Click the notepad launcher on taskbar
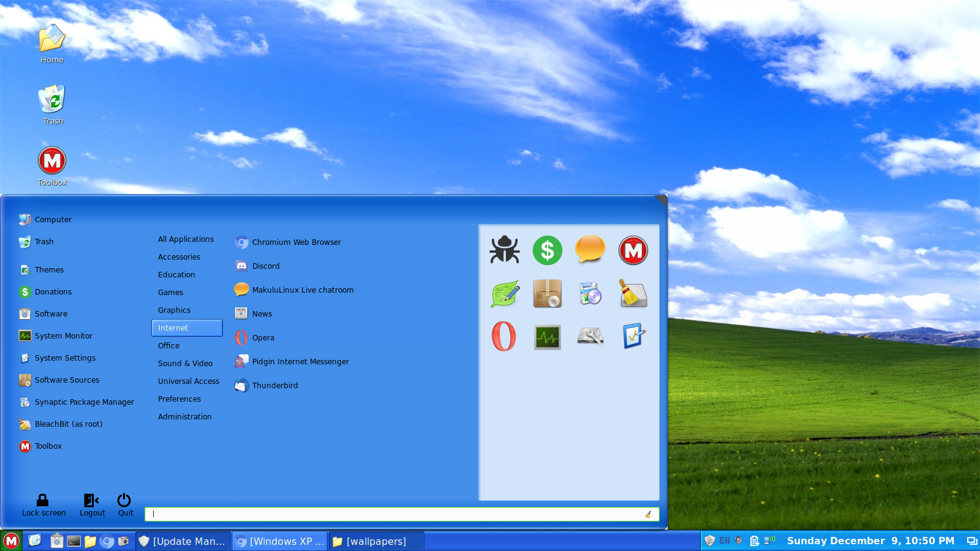 pyautogui.click(x=35, y=541)
